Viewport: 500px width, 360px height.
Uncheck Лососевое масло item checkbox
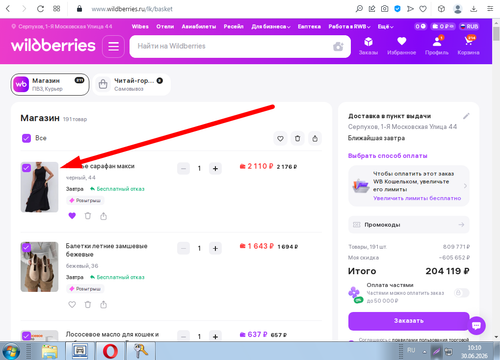(x=26, y=335)
